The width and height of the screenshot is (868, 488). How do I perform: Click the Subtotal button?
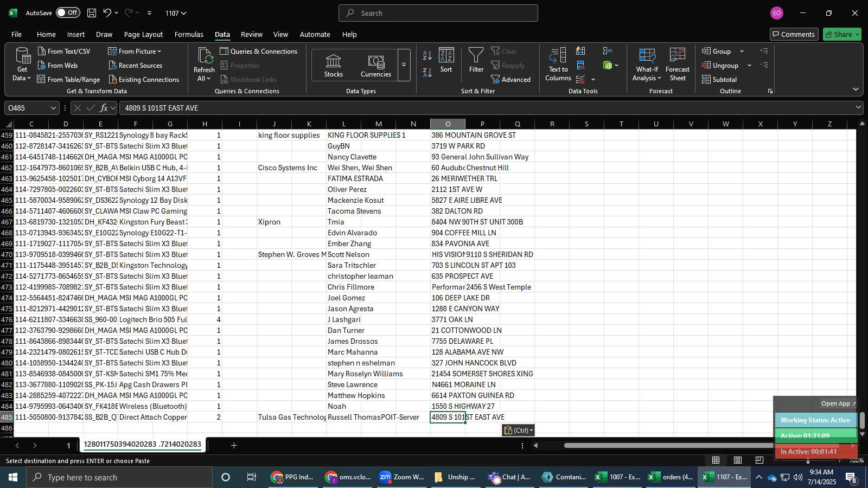pyautogui.click(x=719, y=79)
